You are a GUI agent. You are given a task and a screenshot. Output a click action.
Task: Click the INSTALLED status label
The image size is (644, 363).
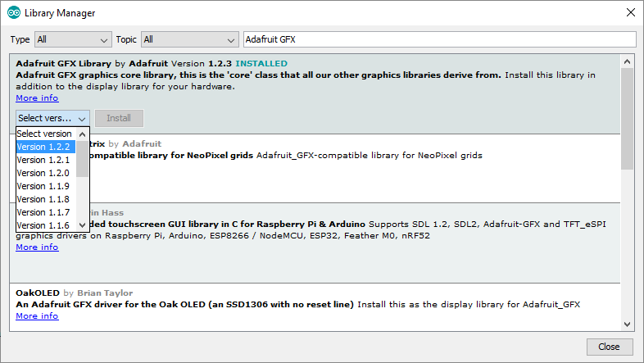pyautogui.click(x=261, y=64)
